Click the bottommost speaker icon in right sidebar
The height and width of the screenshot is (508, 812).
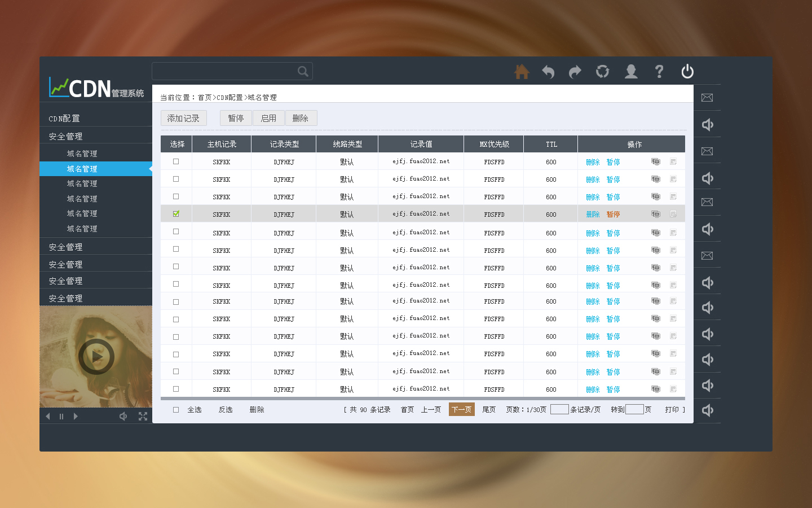click(708, 410)
